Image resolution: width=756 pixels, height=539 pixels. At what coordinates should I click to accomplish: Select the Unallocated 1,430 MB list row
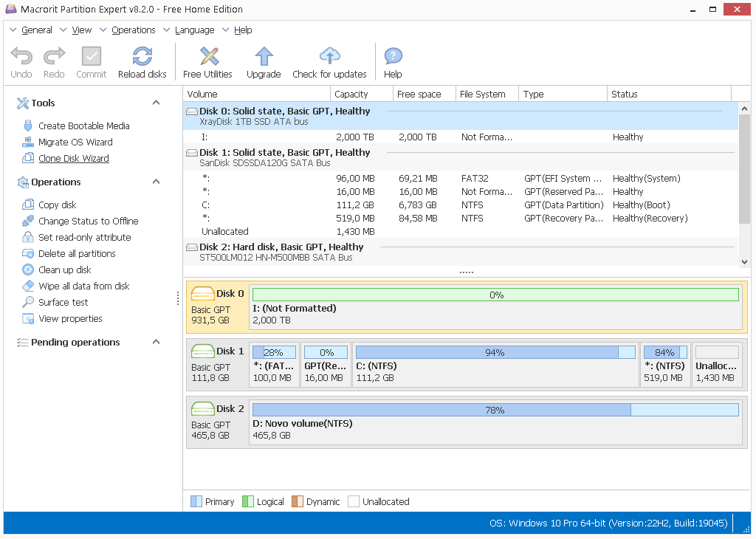click(x=461, y=231)
